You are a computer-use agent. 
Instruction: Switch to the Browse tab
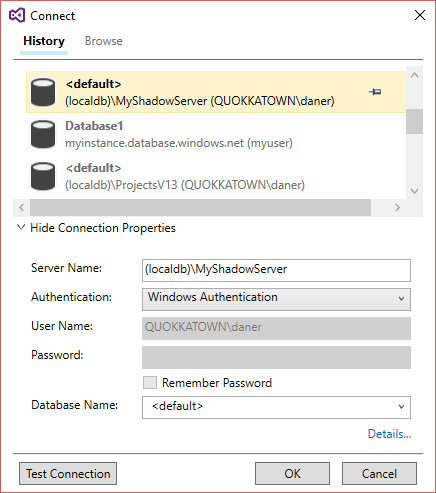click(x=104, y=41)
